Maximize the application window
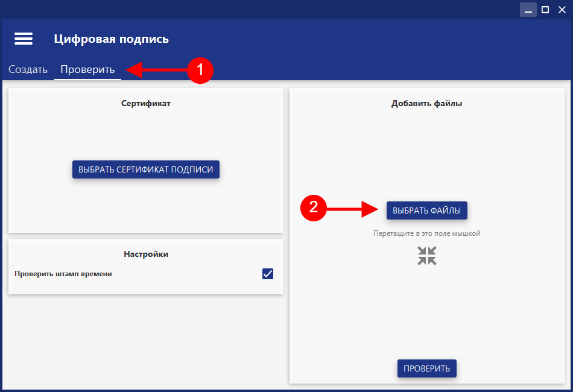The image size is (573, 392). (x=545, y=10)
